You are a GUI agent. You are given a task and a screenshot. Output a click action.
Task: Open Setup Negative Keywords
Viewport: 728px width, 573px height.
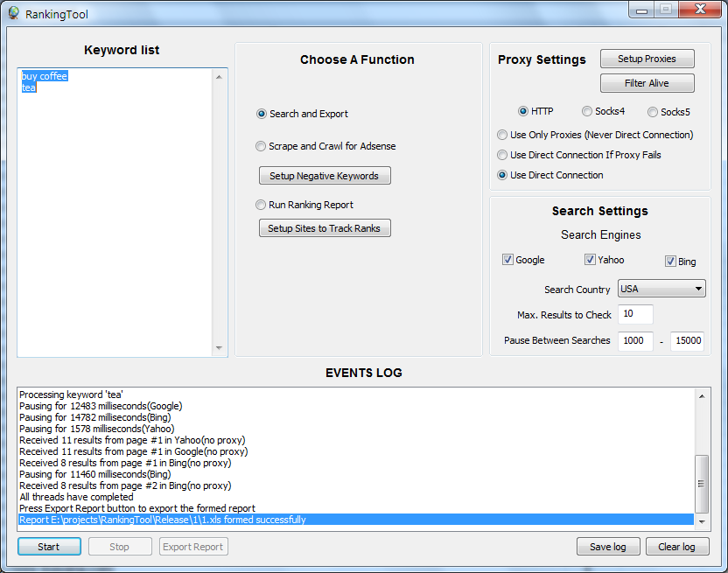(325, 176)
